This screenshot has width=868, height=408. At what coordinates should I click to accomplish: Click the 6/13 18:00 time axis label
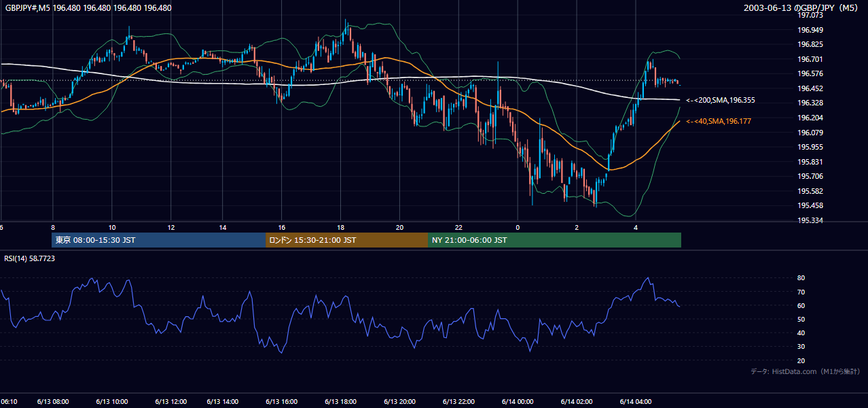[x=340, y=402]
